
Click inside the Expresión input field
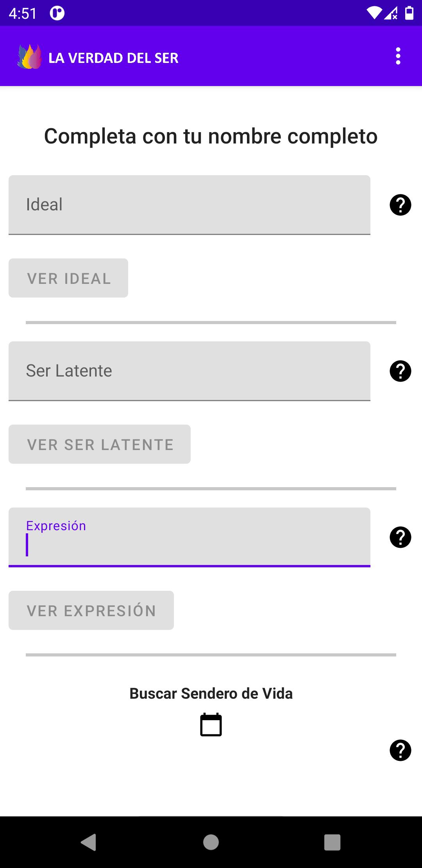[190, 537]
